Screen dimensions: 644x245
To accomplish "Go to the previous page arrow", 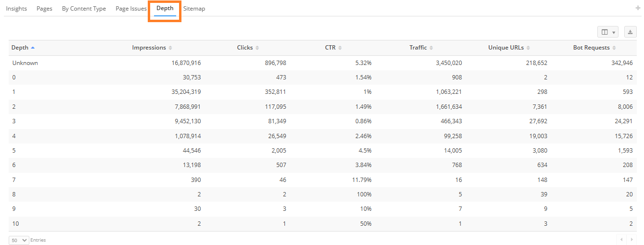I will click(x=621, y=239).
